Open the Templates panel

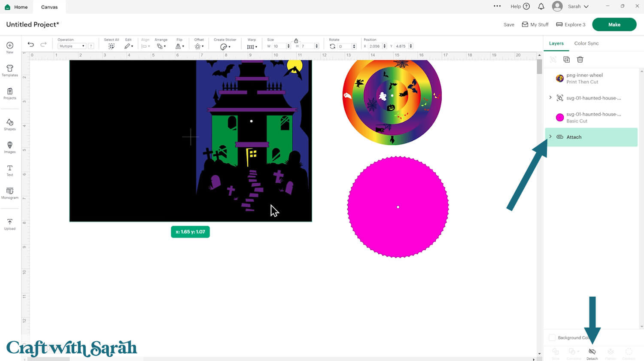tap(10, 70)
